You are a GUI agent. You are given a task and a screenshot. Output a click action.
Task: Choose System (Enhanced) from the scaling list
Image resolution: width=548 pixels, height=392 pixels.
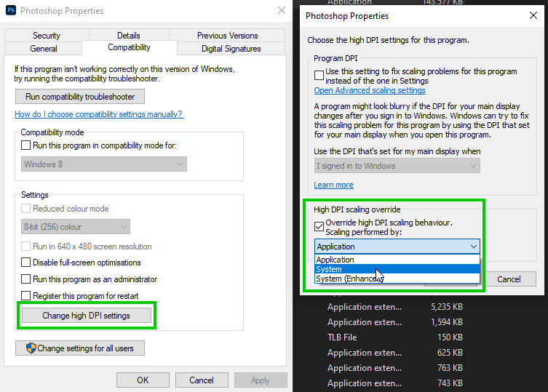point(397,279)
